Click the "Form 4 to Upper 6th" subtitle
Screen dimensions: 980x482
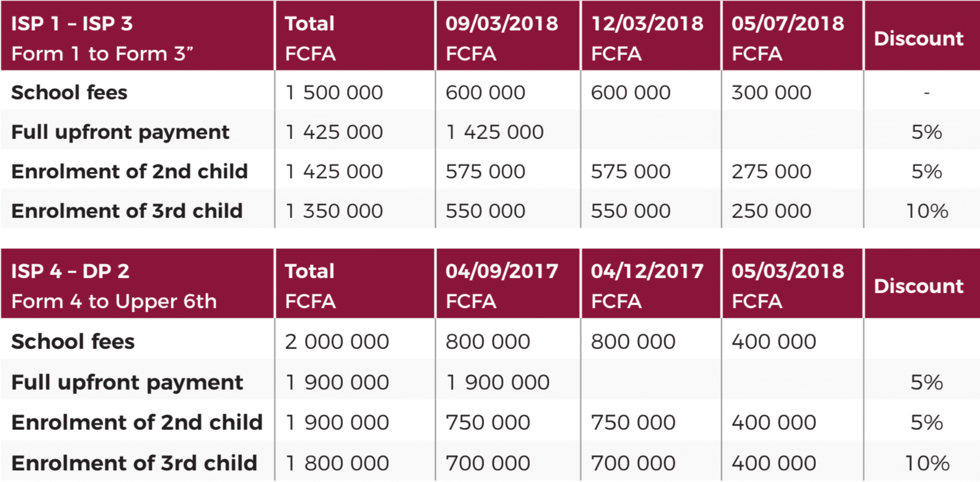point(114,302)
